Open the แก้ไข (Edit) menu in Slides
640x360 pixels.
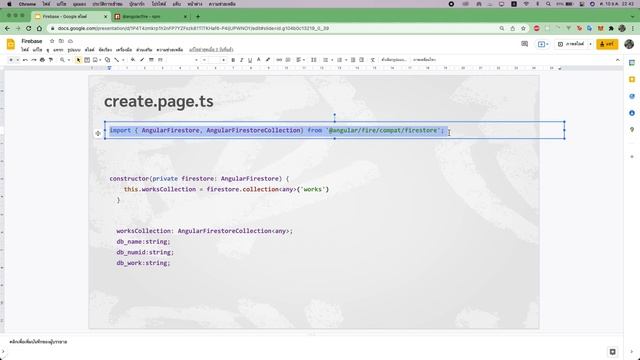tap(38, 49)
